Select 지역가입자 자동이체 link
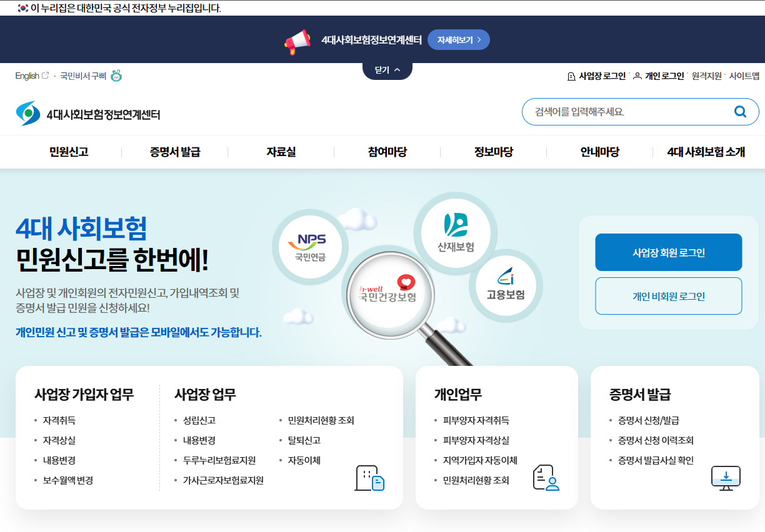765x532 pixels. (480, 460)
